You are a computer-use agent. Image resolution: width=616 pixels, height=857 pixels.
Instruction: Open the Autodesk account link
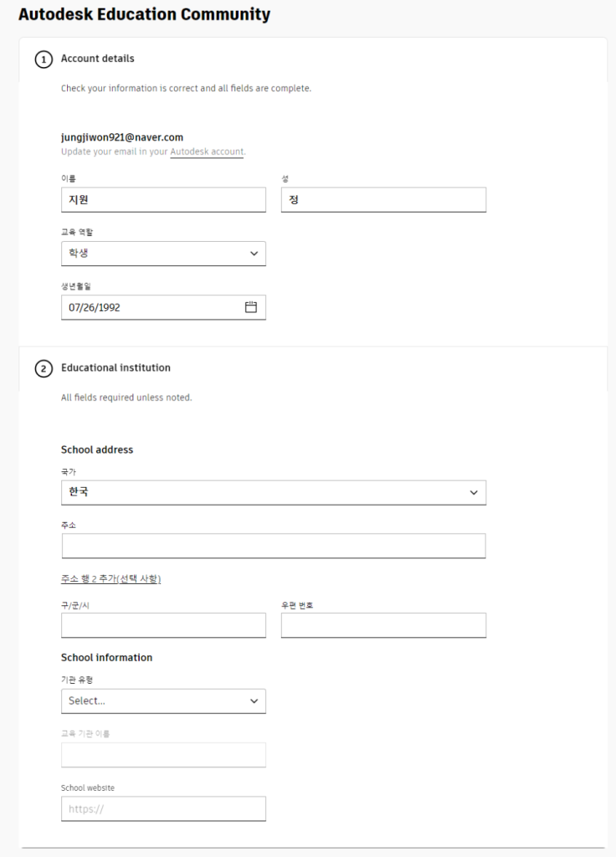[207, 152]
